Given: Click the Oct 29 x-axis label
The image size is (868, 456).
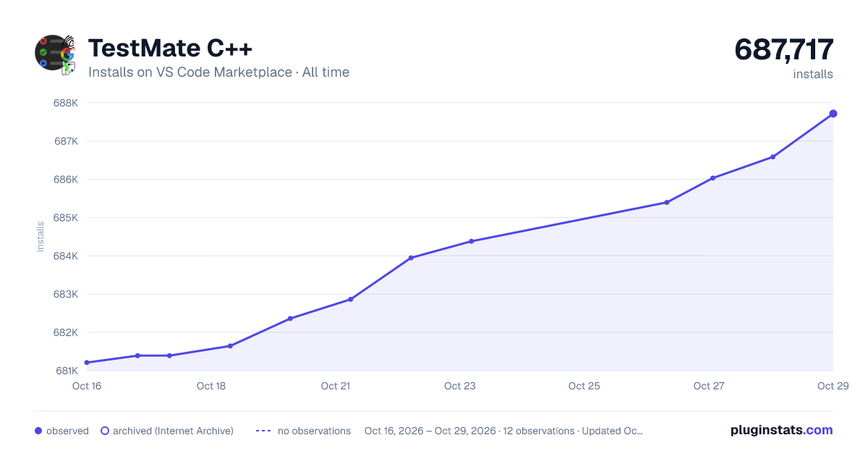Looking at the screenshot, I should tap(832, 386).
